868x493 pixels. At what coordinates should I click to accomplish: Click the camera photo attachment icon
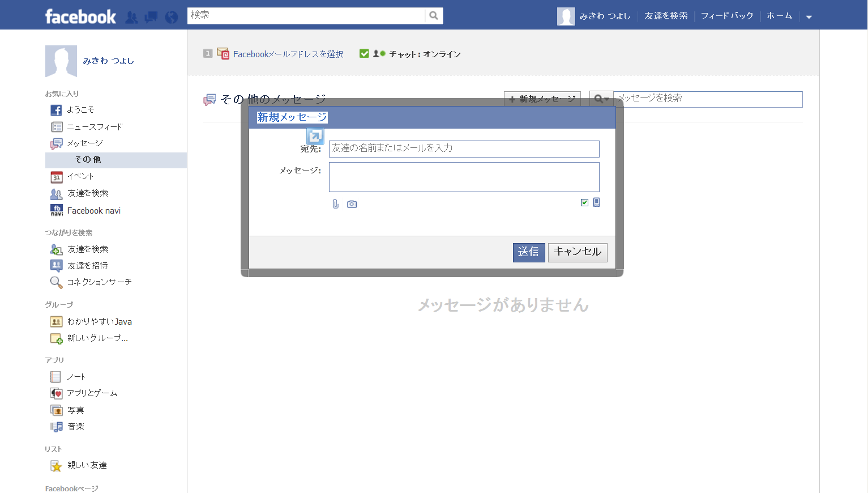point(352,204)
